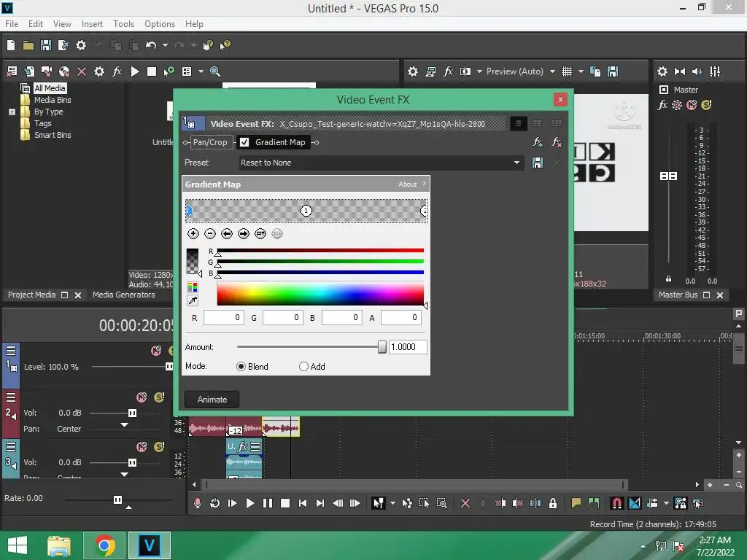Click the Undo arrow icon

click(x=151, y=45)
